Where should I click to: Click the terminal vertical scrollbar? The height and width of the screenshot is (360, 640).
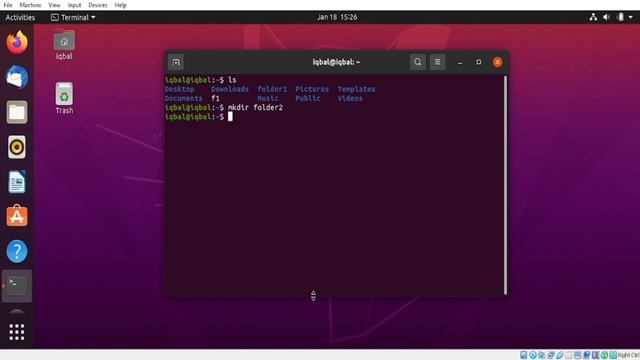tap(505, 184)
